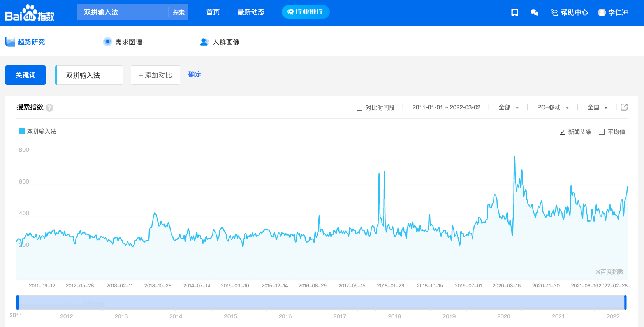Click the 搜索指数 question mark help icon

coord(49,108)
